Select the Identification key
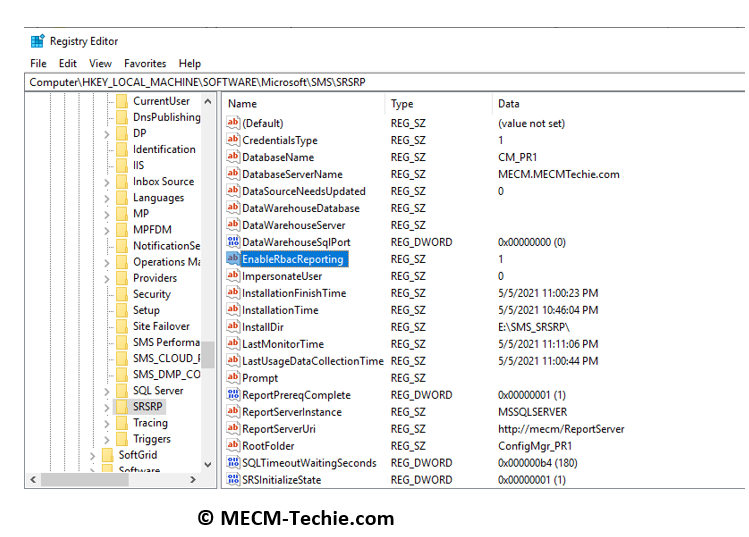Image resolution: width=749 pixels, height=537 pixels. click(x=164, y=149)
